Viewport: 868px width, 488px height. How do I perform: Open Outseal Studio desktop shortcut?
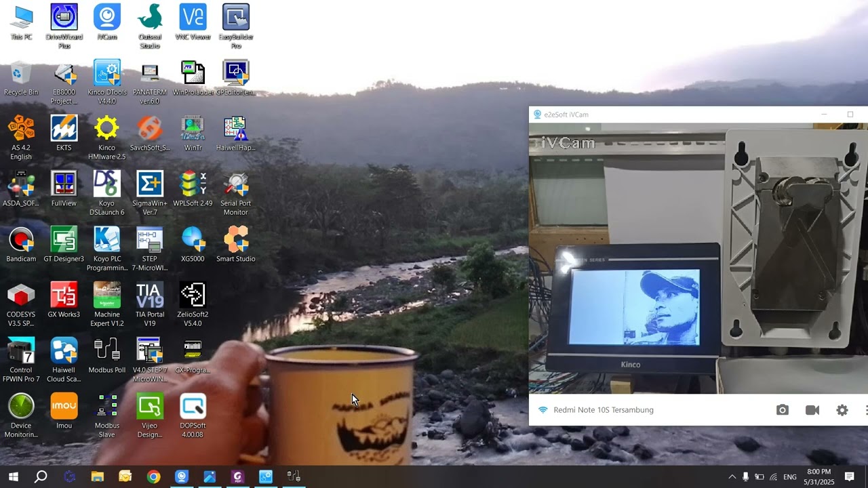(150, 27)
